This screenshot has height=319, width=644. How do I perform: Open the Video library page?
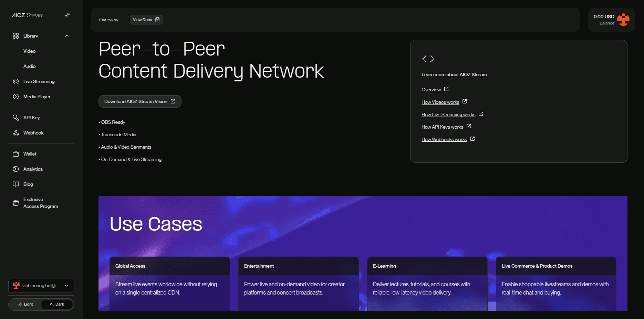[x=30, y=51]
